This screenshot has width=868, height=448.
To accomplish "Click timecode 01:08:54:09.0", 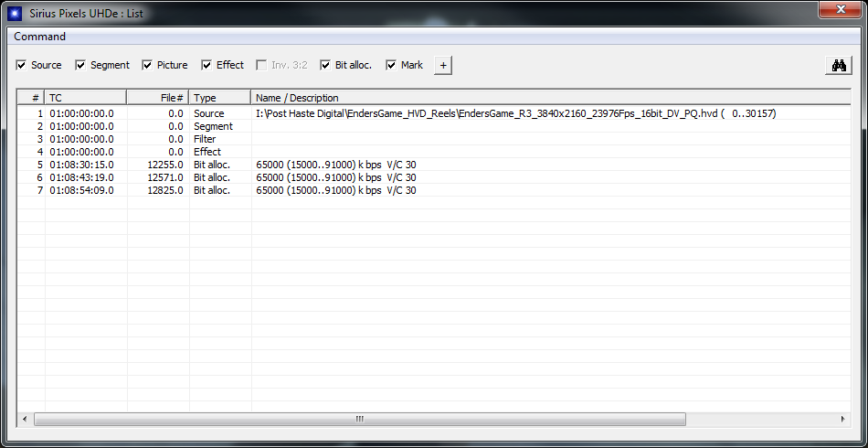I will pos(81,190).
